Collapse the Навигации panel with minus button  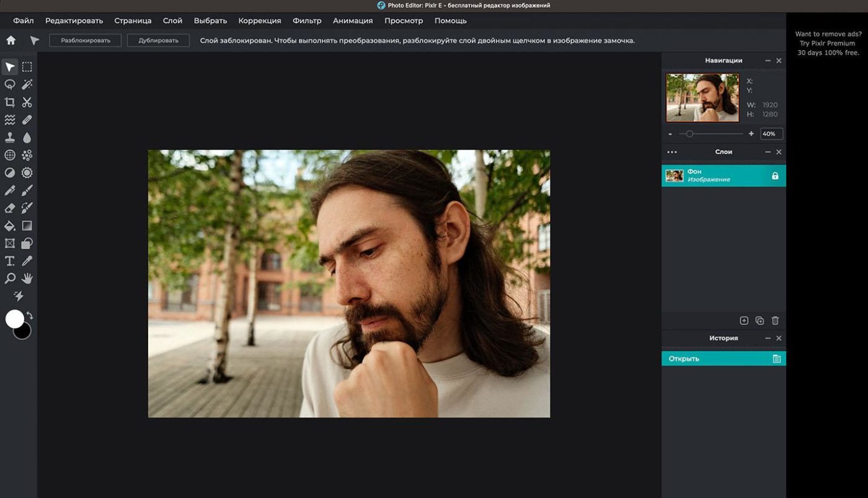coord(768,61)
